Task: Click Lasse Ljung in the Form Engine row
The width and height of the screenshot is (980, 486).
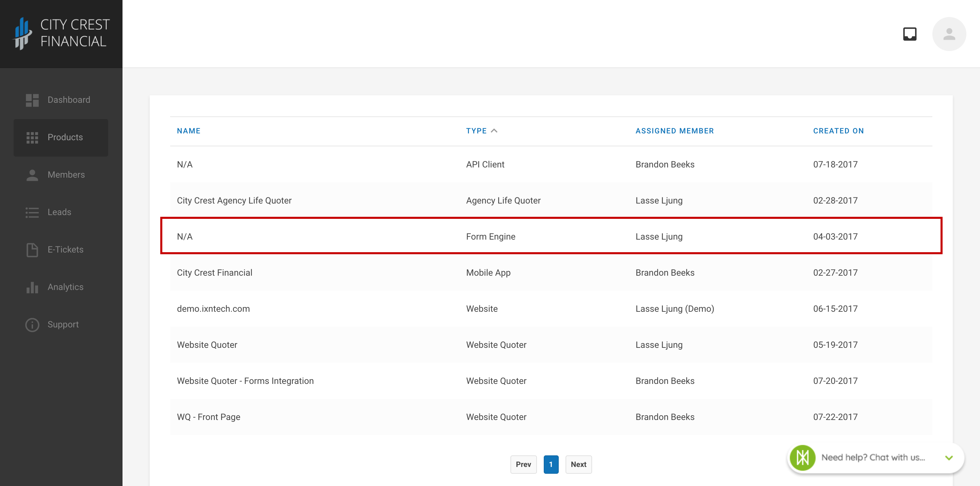Action: coord(658,237)
